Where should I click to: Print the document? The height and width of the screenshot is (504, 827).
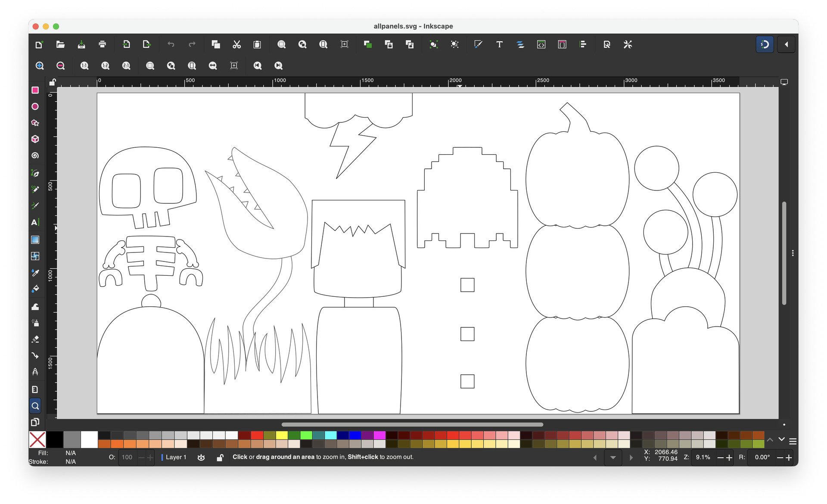(x=102, y=44)
